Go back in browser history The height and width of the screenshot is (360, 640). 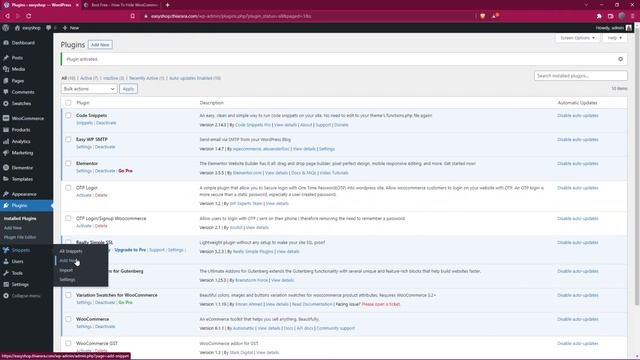[7, 16]
